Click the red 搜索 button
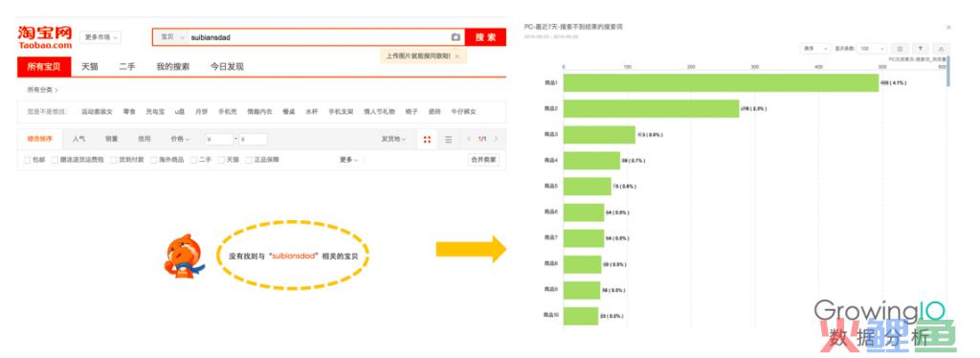The height and width of the screenshot is (358, 980). coord(485,37)
